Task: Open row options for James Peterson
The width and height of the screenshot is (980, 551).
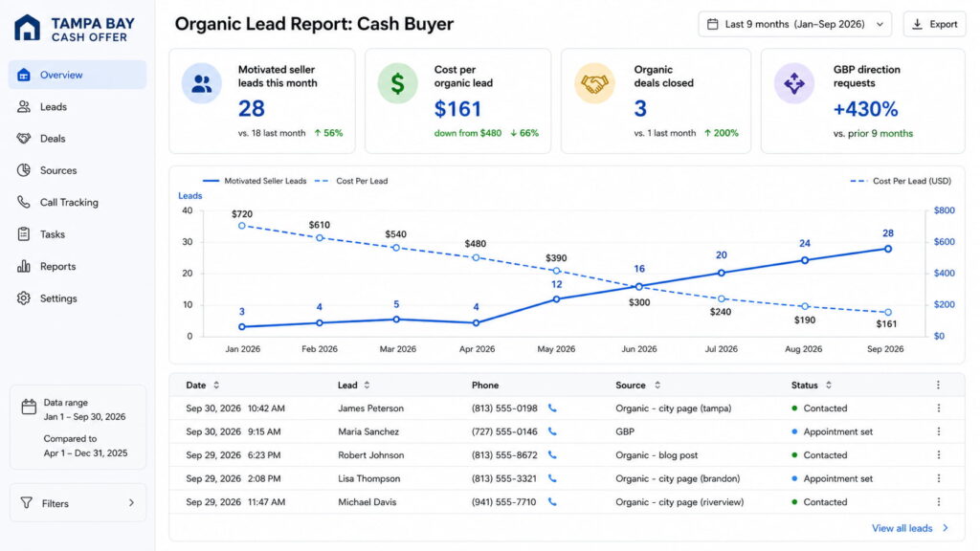Action: [938, 408]
